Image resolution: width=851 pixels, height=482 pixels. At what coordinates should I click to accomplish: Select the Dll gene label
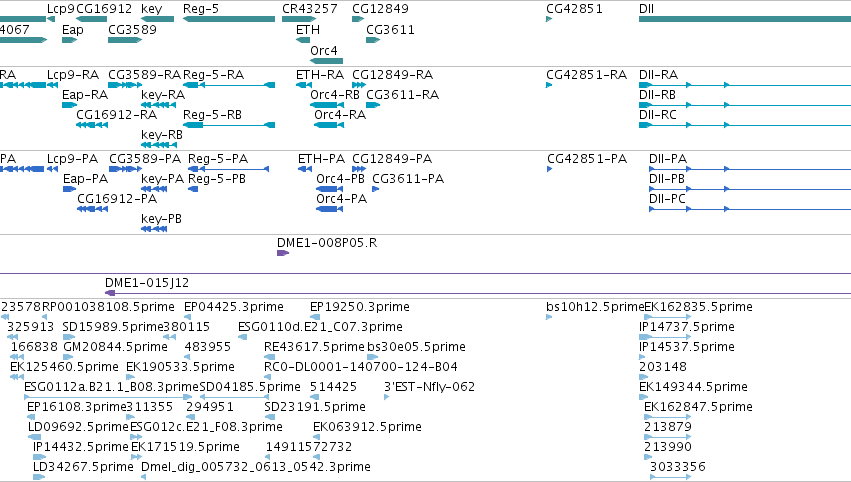pyautogui.click(x=646, y=9)
